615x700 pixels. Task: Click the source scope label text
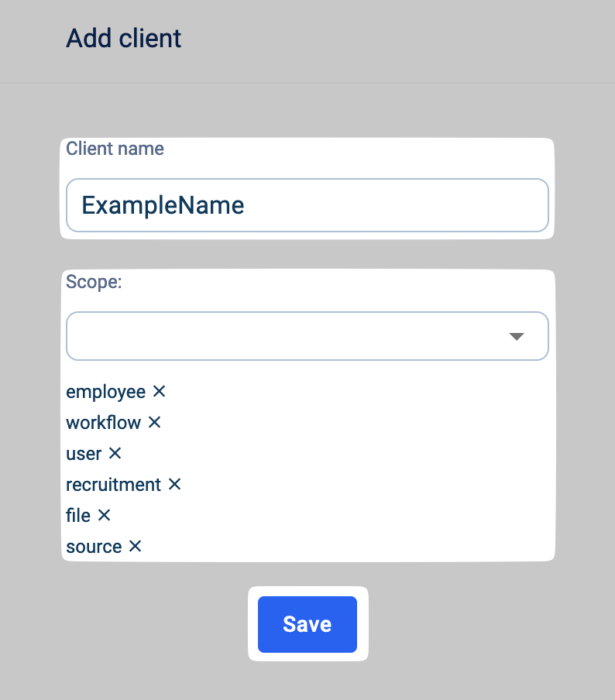(94, 547)
